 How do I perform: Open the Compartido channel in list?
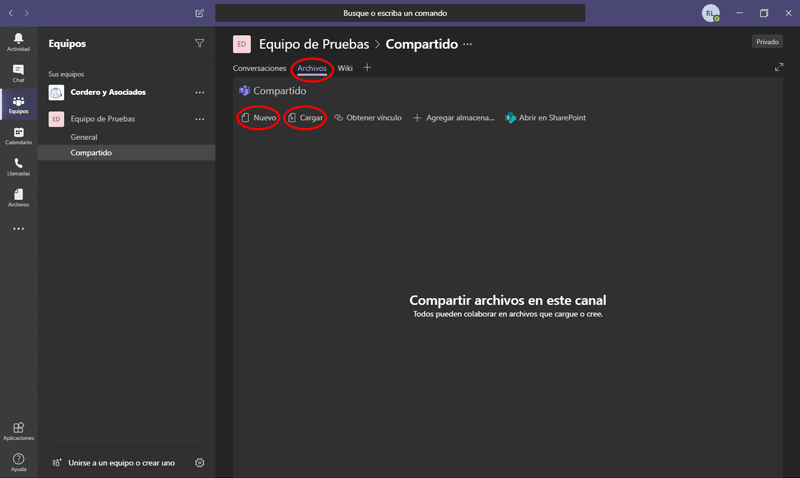[127, 153]
